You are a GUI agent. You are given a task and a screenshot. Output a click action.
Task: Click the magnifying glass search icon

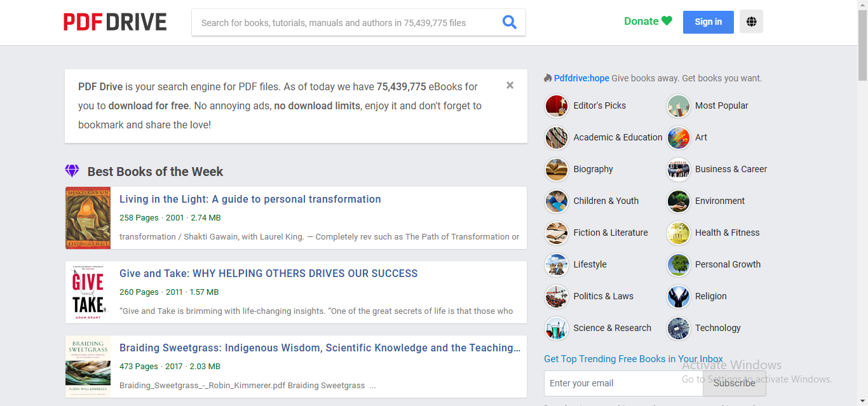(x=509, y=22)
